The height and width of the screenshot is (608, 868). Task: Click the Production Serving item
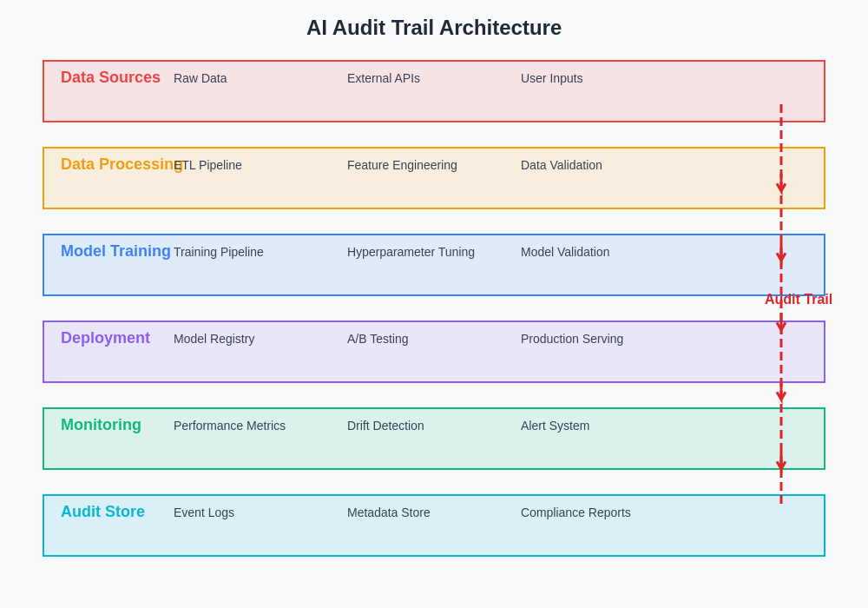pyautogui.click(x=571, y=339)
